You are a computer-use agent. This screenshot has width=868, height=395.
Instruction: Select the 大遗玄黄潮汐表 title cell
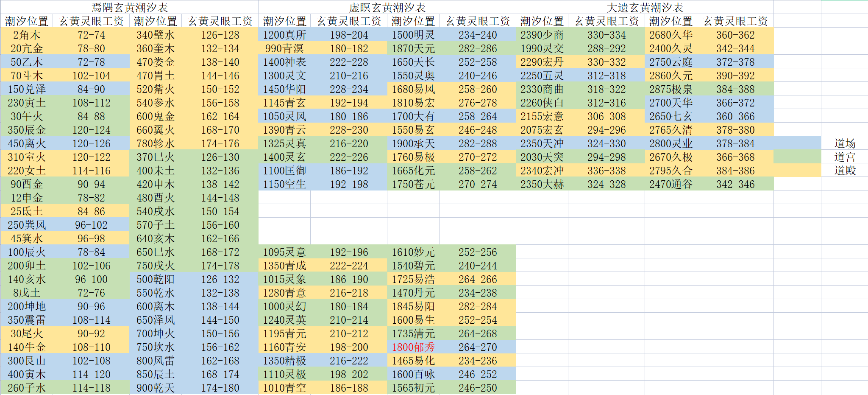click(645, 7)
